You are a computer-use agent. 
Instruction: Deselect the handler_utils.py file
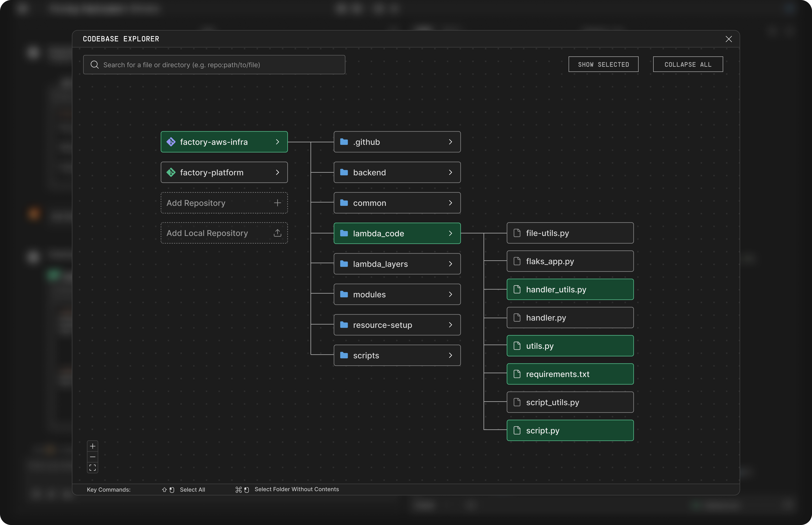coord(570,289)
